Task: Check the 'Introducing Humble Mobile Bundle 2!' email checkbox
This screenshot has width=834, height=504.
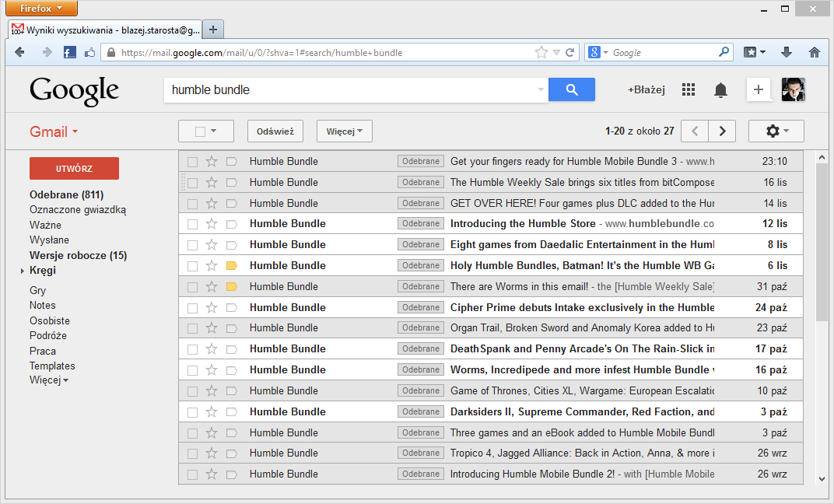Action: tap(192, 474)
